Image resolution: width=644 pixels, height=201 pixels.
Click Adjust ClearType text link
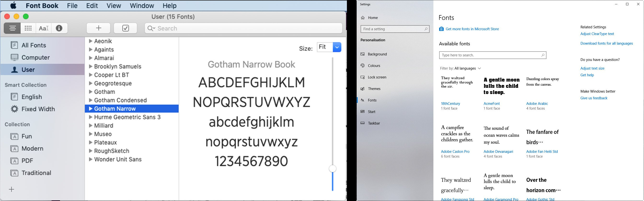597,34
